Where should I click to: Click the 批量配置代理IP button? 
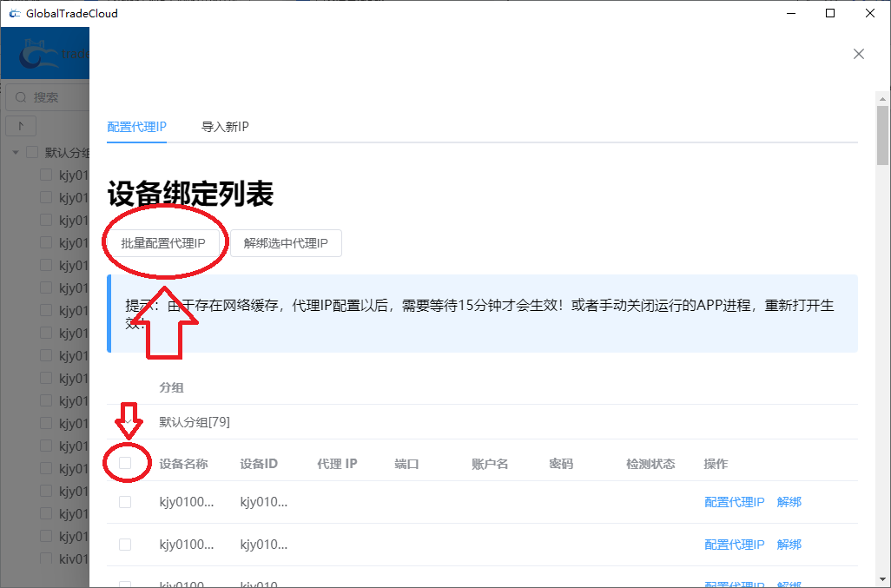pyautogui.click(x=165, y=243)
